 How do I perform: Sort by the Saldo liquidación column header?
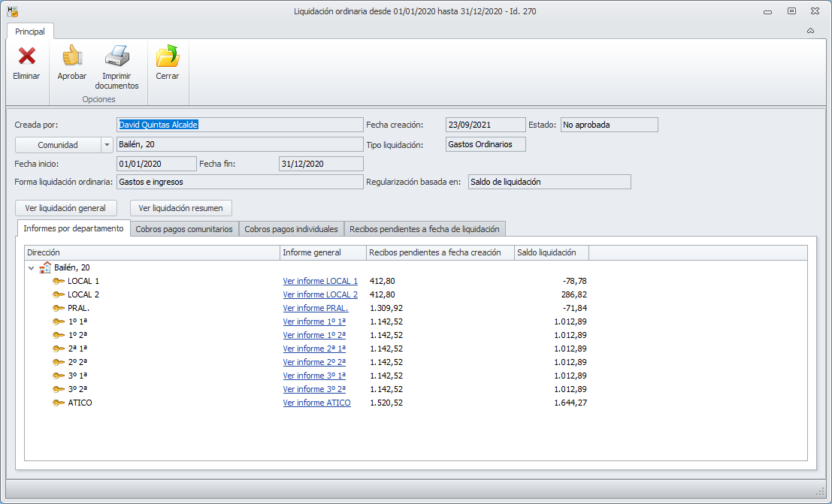click(551, 252)
